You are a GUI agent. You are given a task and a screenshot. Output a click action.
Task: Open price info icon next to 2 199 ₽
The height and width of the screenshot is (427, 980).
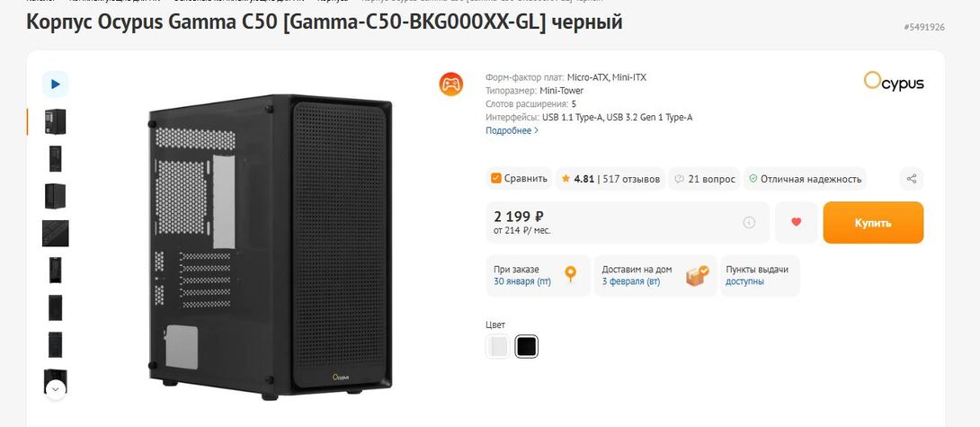[x=749, y=222]
